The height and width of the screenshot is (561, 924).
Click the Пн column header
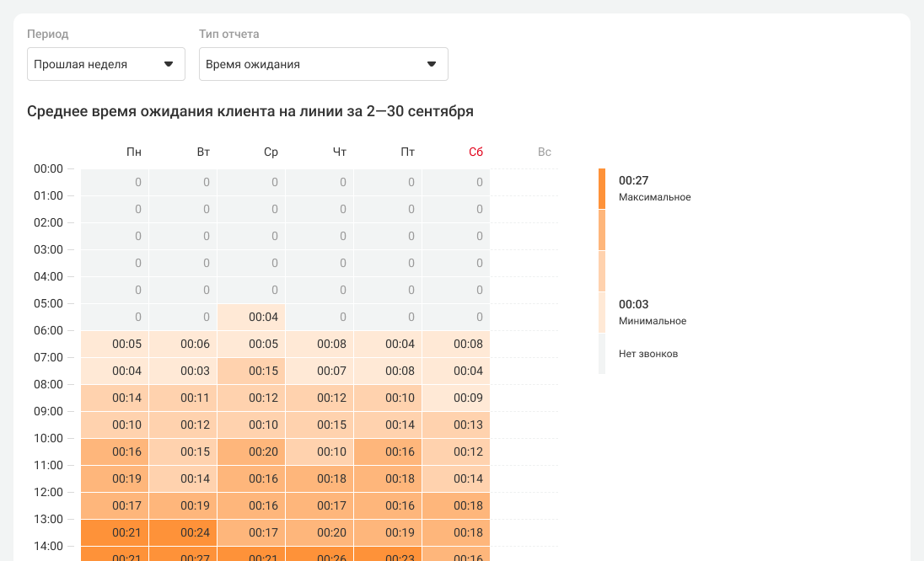coord(134,152)
